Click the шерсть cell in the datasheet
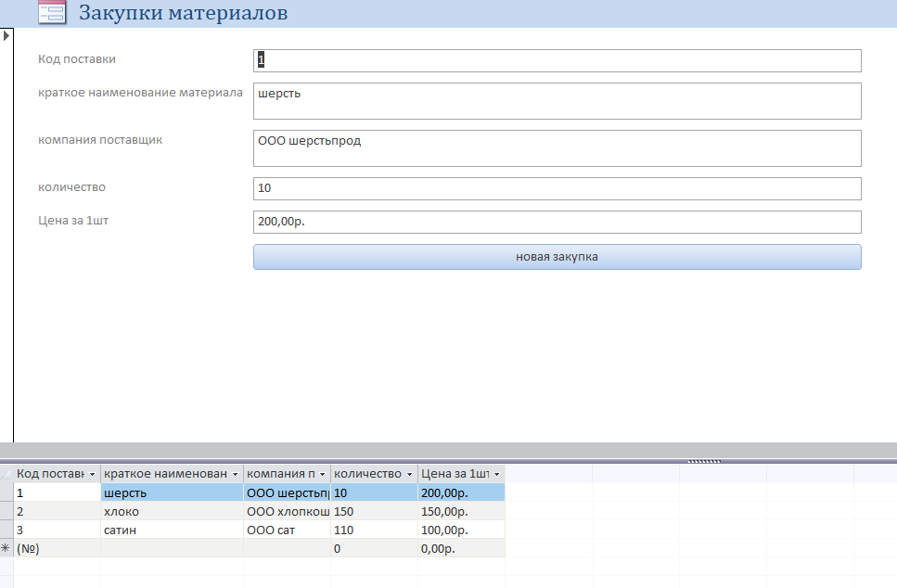This screenshot has width=897, height=588. 173,492
